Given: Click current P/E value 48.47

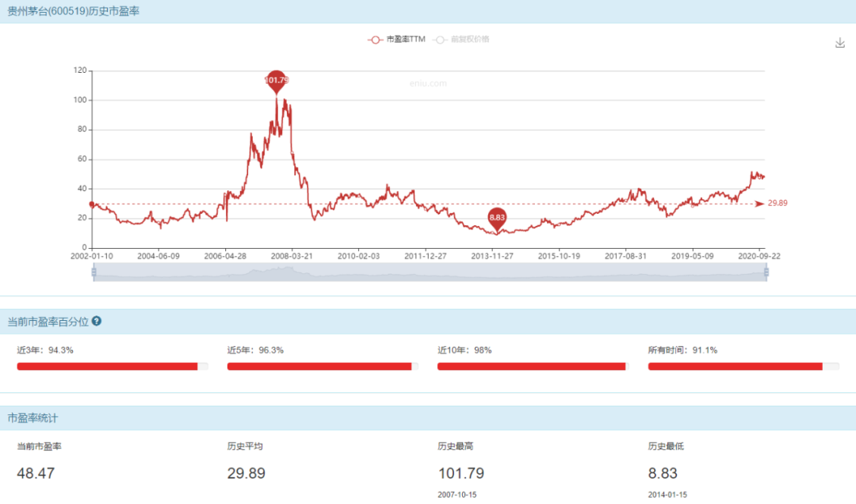Looking at the screenshot, I should pos(36,473).
